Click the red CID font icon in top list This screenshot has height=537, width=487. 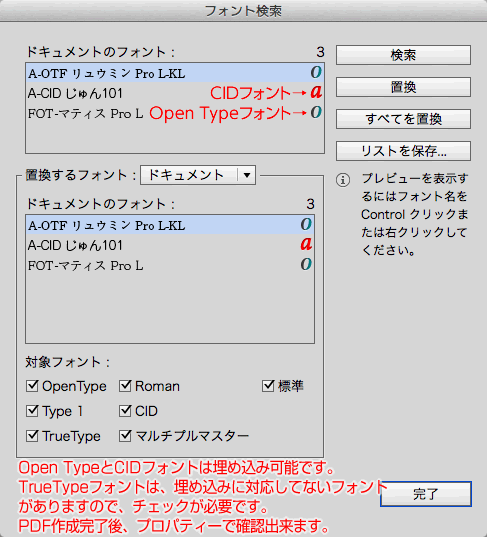316,92
